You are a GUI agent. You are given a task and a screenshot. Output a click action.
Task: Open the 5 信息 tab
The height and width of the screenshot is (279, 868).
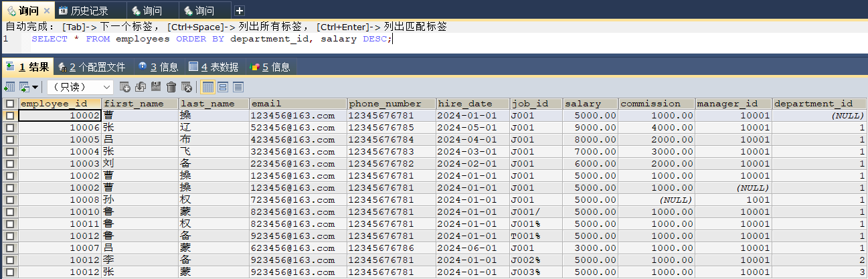[x=270, y=67]
